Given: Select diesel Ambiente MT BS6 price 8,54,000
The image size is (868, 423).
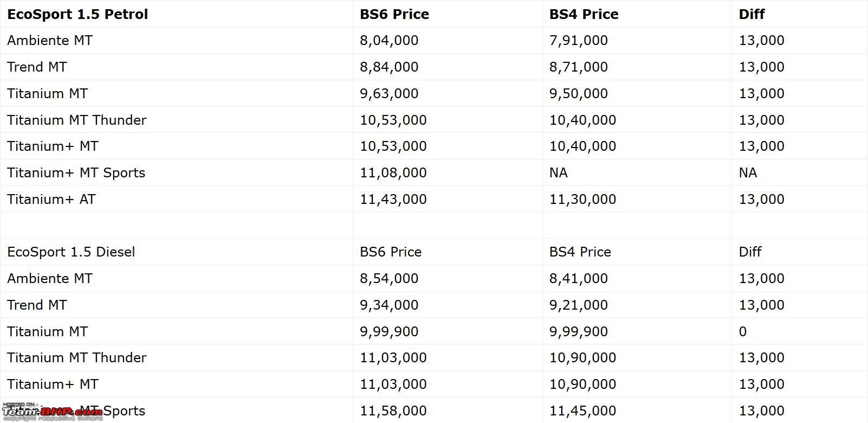Looking at the screenshot, I should (x=389, y=279).
